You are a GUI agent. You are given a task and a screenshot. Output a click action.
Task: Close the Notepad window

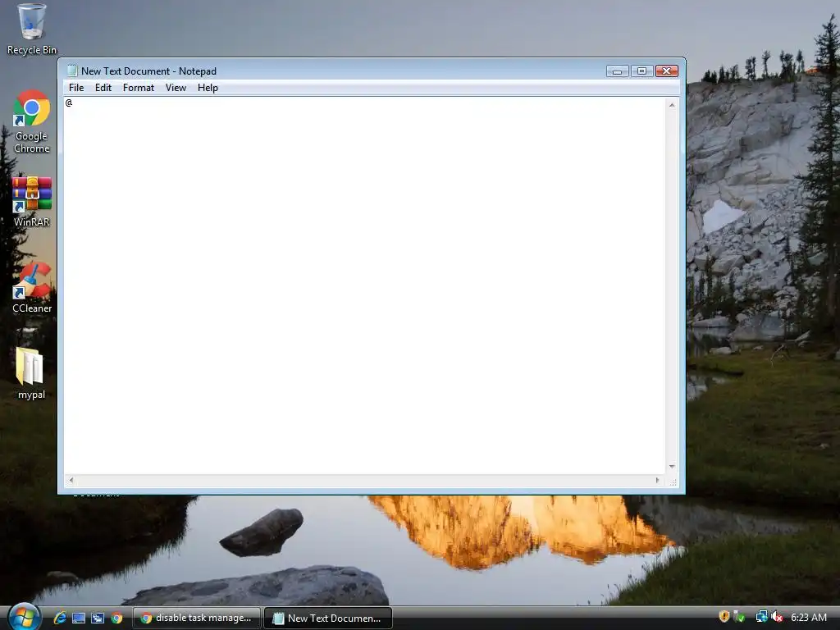point(666,71)
